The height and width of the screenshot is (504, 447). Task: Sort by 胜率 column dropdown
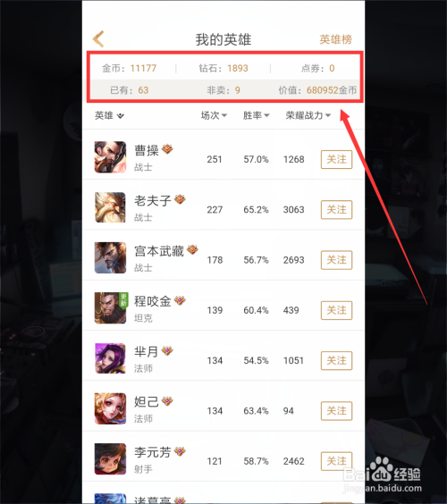coord(257,115)
